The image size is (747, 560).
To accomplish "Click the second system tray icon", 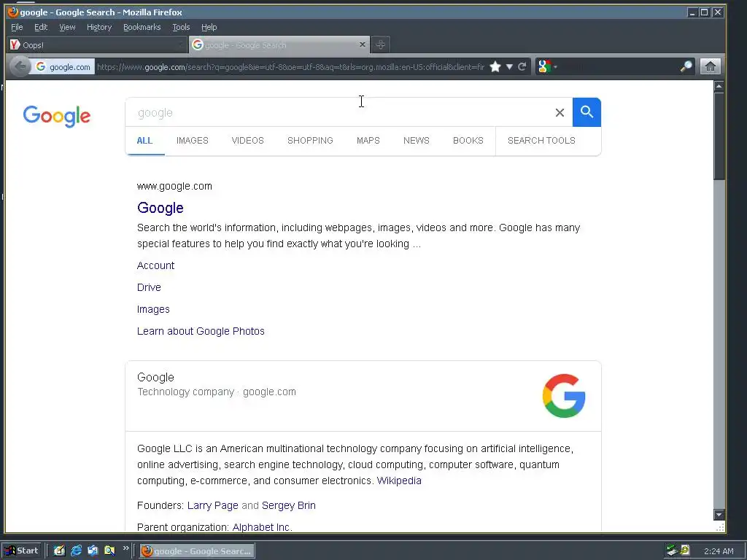I will 685,551.
